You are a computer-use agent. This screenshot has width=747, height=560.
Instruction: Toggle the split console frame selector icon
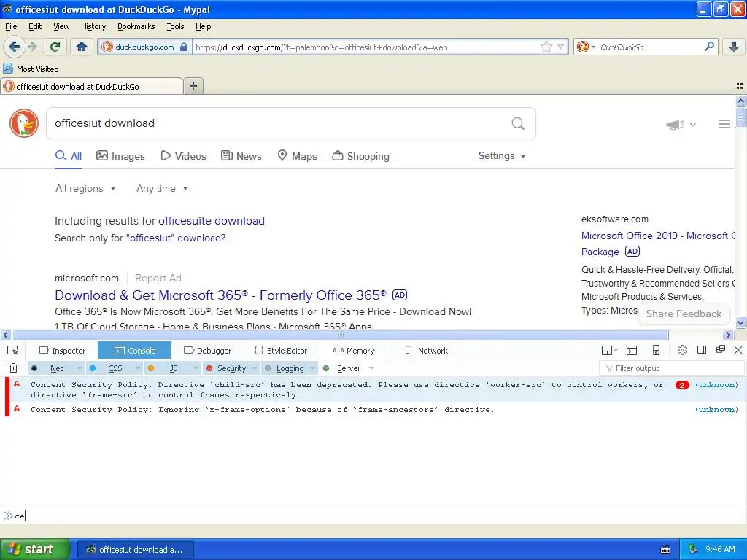(x=609, y=351)
